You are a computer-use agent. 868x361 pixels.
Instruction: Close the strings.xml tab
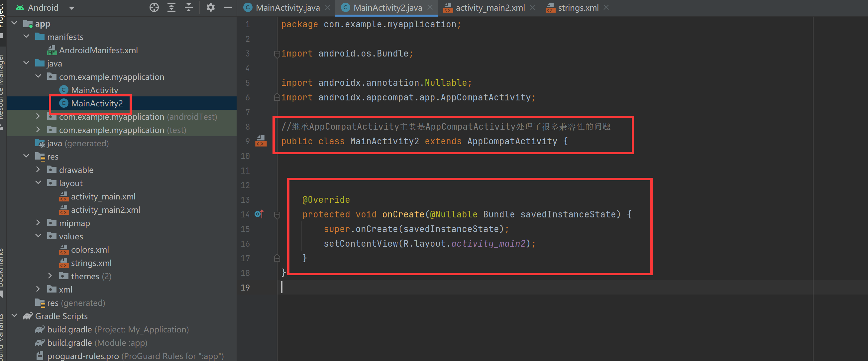[606, 7]
